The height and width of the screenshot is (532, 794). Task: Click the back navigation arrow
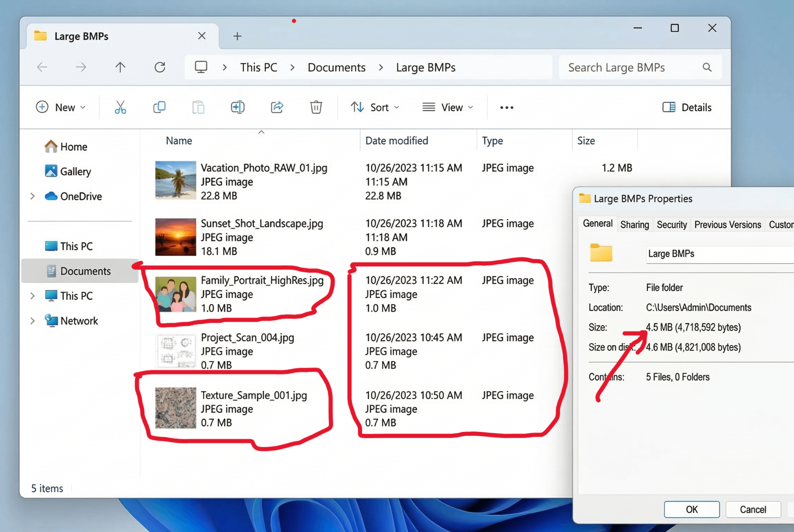42,67
